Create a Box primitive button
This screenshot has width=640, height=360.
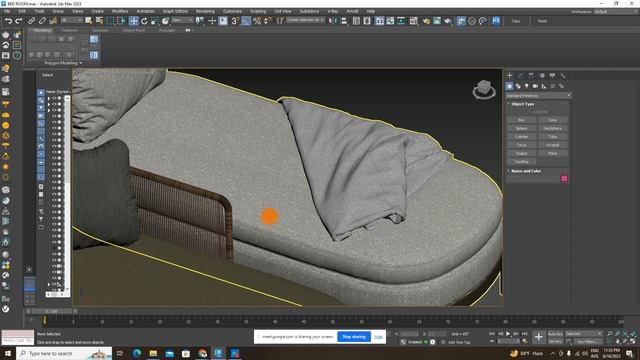tap(521, 120)
